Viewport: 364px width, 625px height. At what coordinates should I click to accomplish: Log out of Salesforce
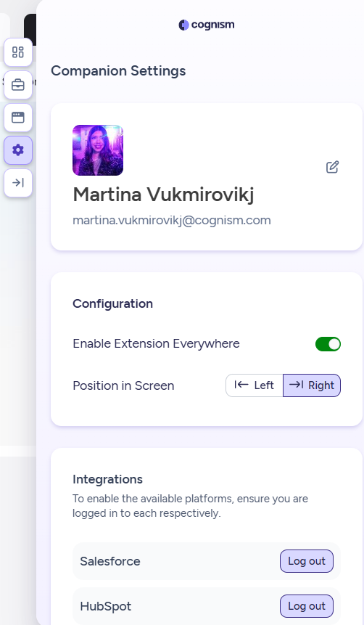[x=307, y=561]
